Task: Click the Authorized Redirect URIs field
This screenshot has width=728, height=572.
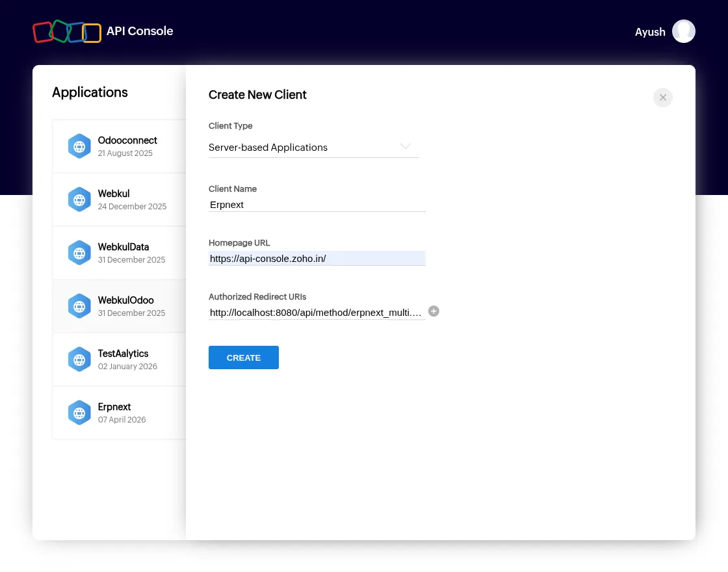Action: pyautogui.click(x=315, y=313)
